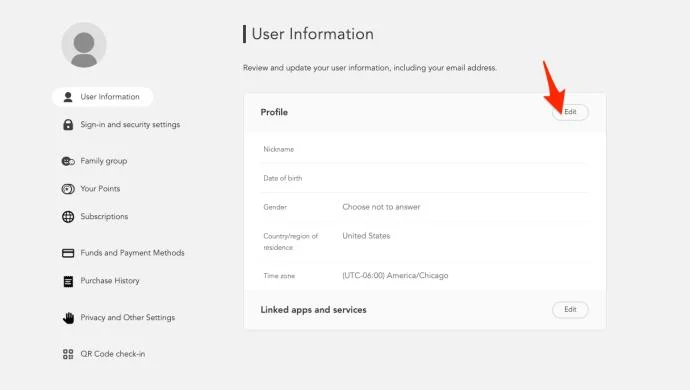Click the United States country value
690x390 pixels.
click(x=366, y=236)
